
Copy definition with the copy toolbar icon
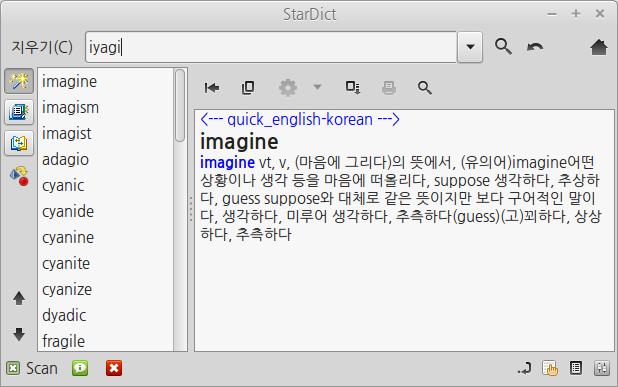(248, 87)
